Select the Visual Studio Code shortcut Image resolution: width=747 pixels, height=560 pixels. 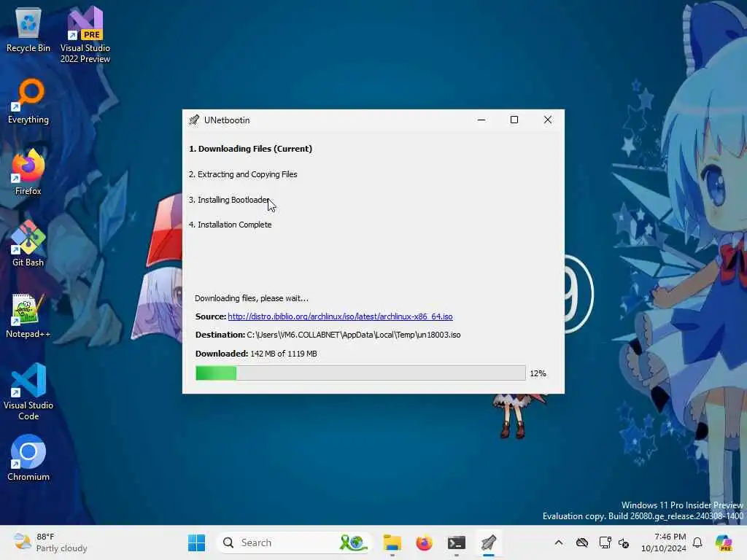[28, 392]
